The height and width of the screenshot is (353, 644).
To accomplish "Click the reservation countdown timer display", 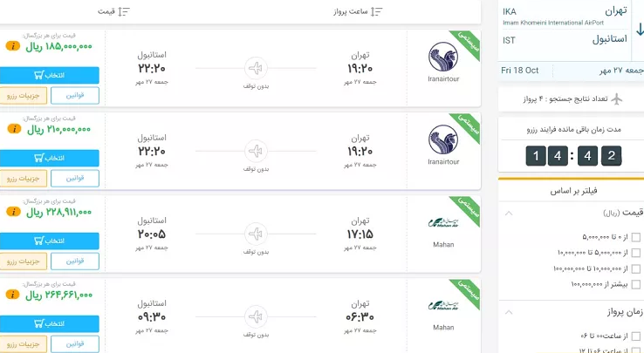I will 572,156.
